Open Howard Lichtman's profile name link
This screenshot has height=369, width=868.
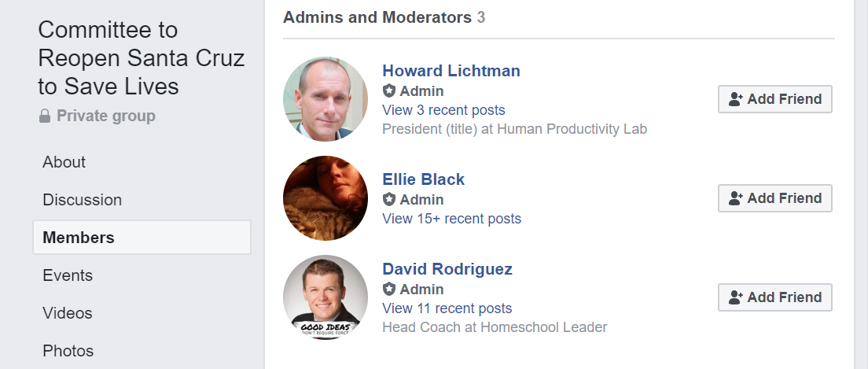451,71
